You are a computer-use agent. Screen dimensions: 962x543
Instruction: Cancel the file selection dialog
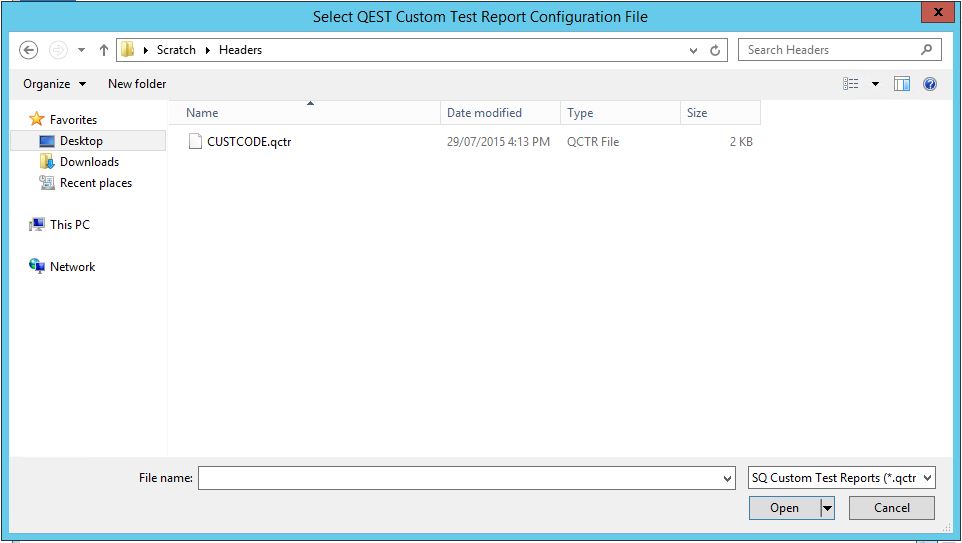click(x=891, y=508)
